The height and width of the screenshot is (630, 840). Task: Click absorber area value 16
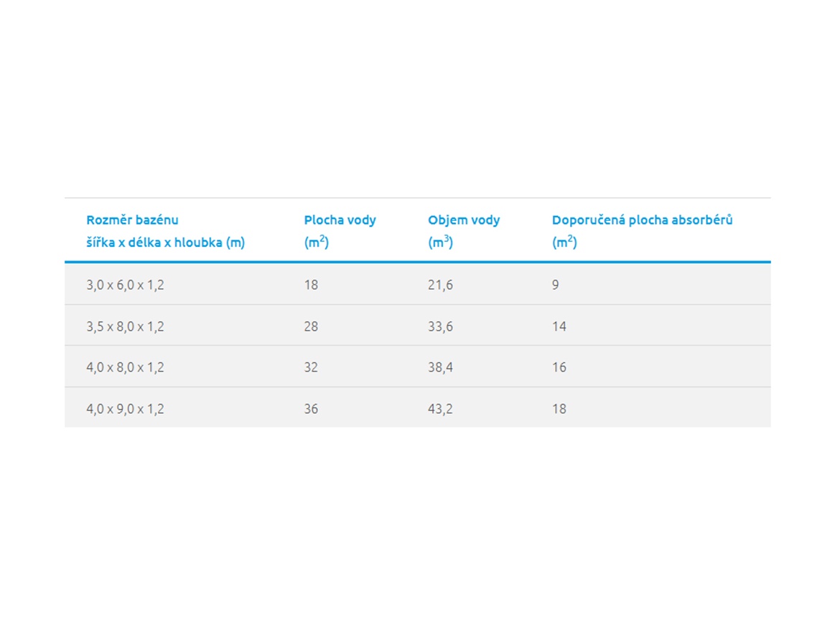pyautogui.click(x=559, y=367)
